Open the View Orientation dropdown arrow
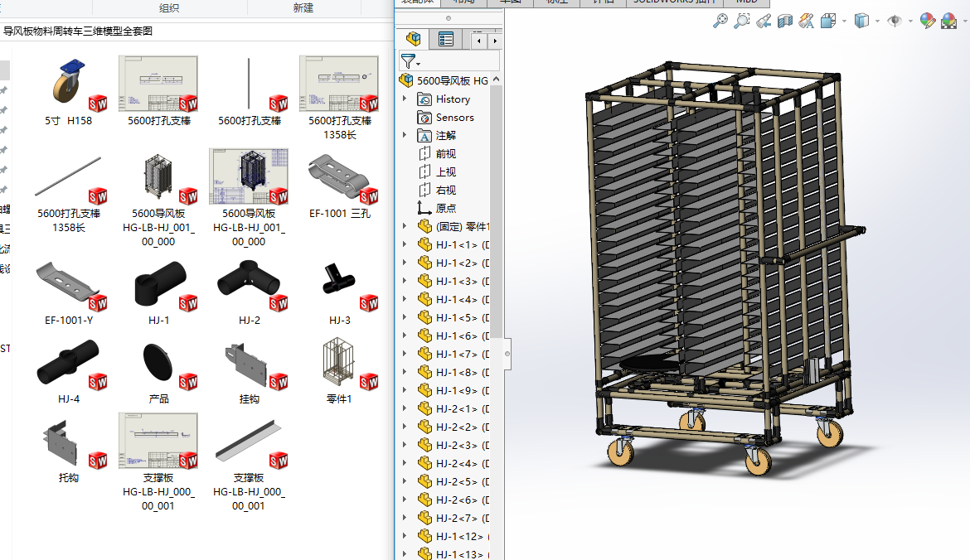The height and width of the screenshot is (560, 970). coord(844,21)
